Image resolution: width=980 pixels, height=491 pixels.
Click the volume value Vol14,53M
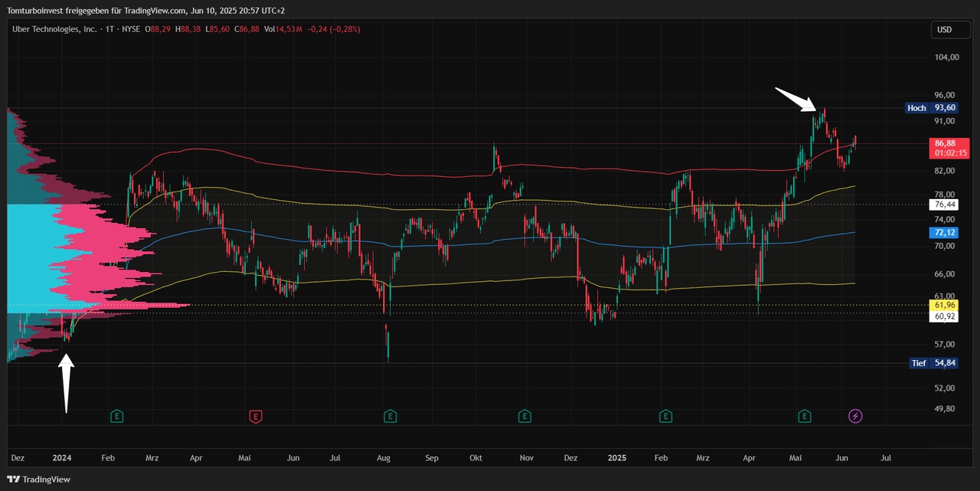click(x=283, y=29)
